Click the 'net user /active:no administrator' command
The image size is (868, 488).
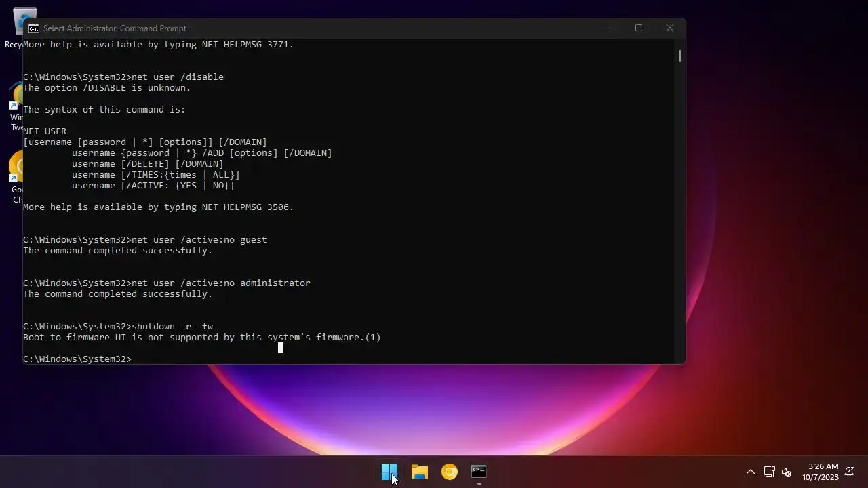click(x=221, y=283)
